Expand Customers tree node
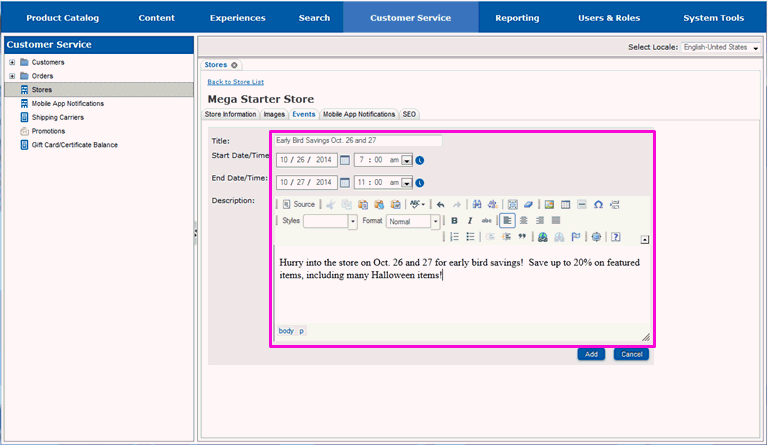This screenshot has height=445, width=768. (x=12, y=62)
